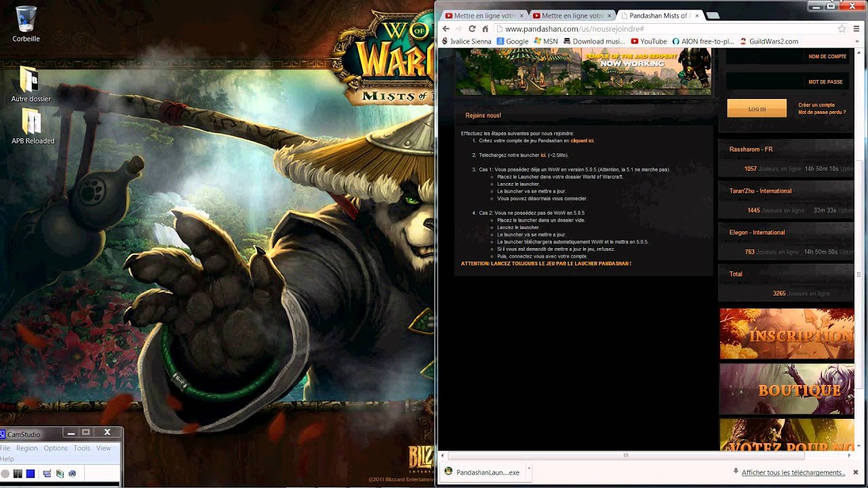Click 'ici' launcher download link
The image size is (868, 488).
point(543,155)
